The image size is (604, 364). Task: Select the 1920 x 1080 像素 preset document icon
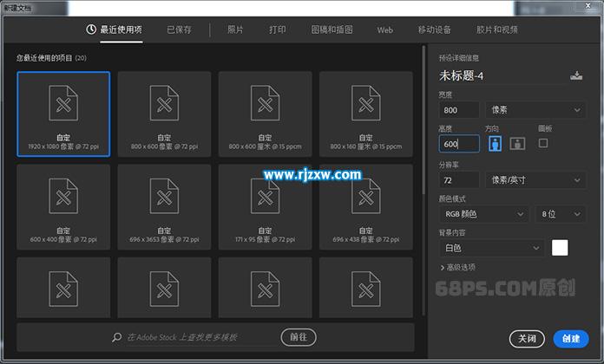tap(63, 107)
